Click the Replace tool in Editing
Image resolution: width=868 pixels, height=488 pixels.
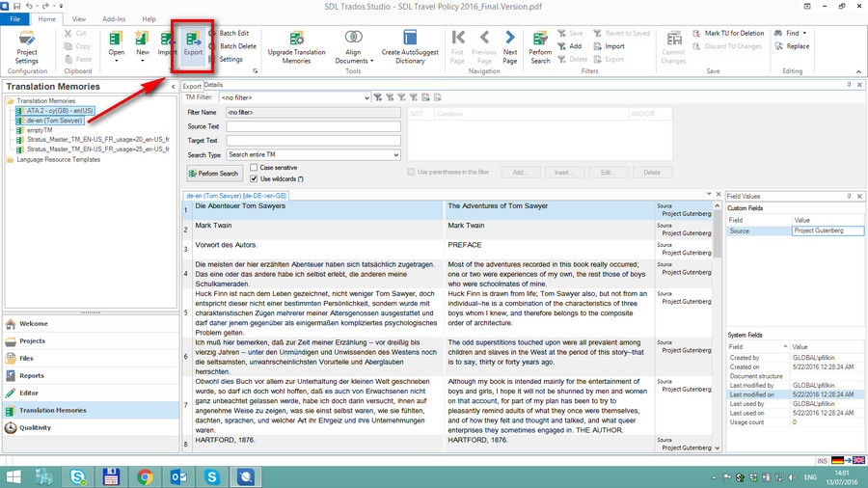792,46
